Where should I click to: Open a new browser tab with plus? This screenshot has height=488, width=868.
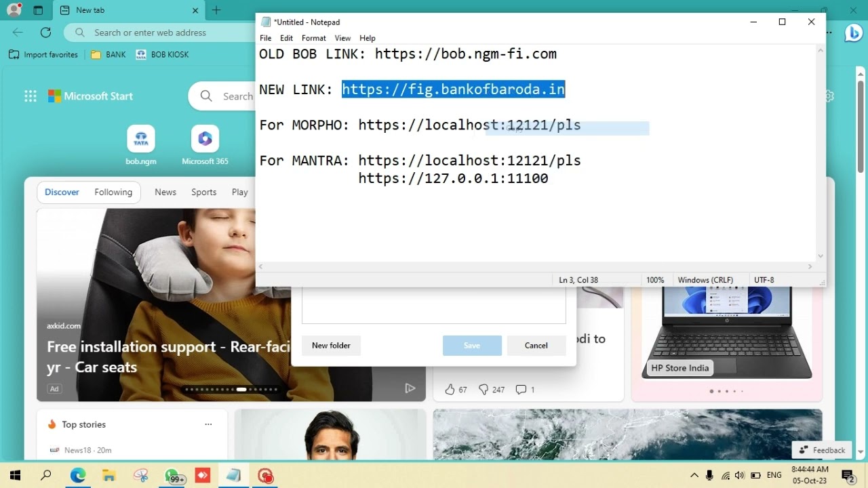click(216, 10)
